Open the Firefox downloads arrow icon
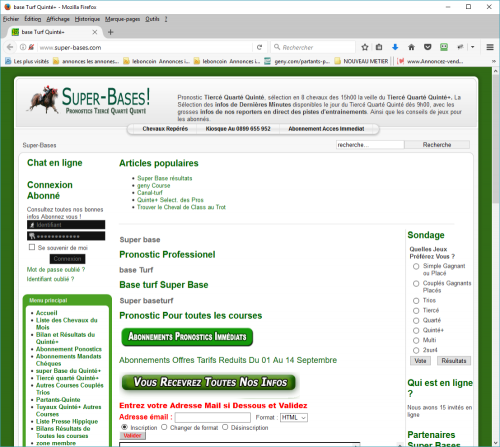The width and height of the screenshot is (500, 447). coord(395,47)
